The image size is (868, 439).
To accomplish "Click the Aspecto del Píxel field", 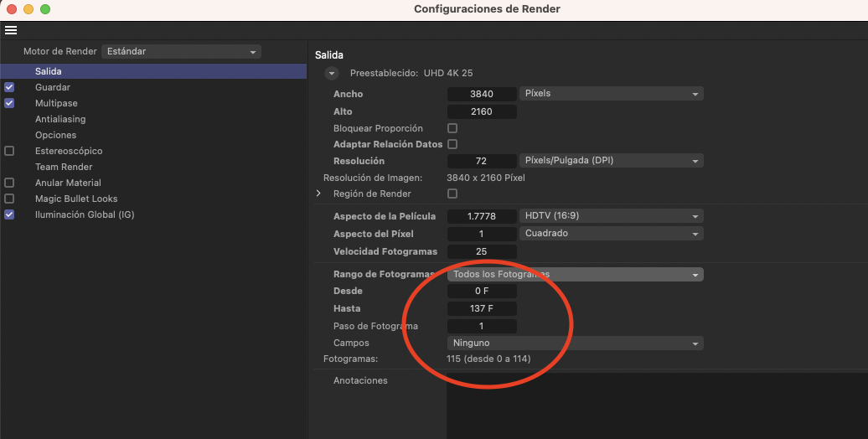I will [482, 235].
